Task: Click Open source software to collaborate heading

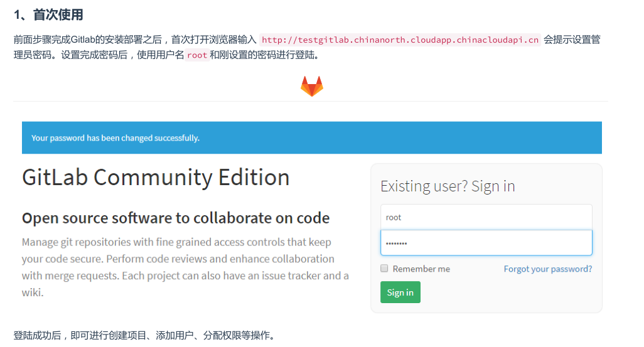Action: (176, 218)
